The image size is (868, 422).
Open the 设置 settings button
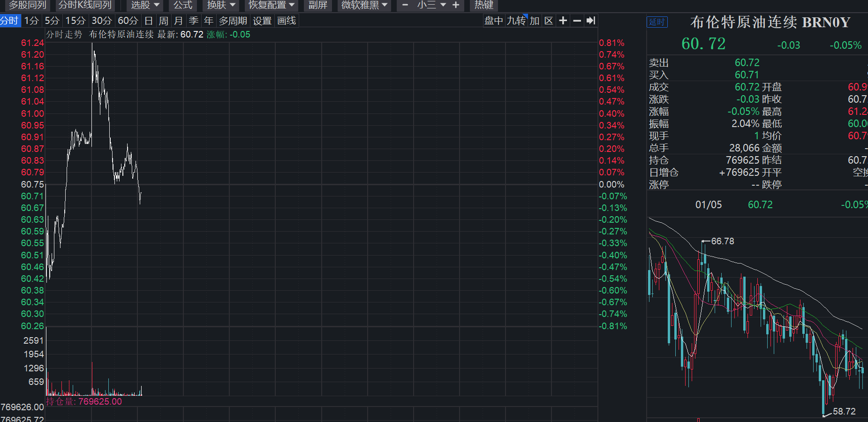[x=262, y=21]
